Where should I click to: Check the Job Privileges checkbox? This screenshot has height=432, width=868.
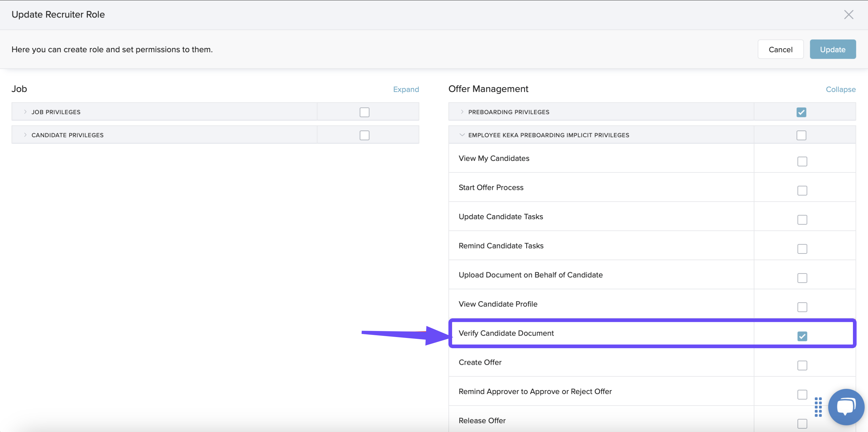point(364,112)
